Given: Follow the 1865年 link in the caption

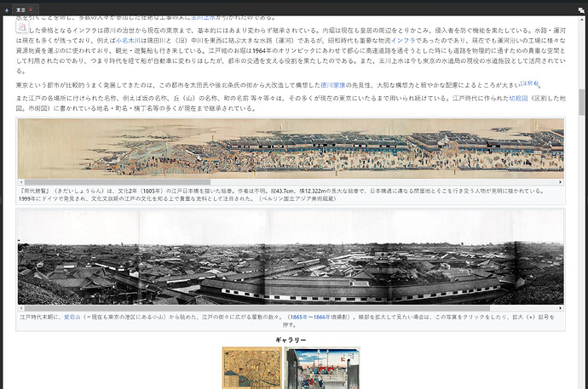Looking at the screenshot, I should 299,317.
